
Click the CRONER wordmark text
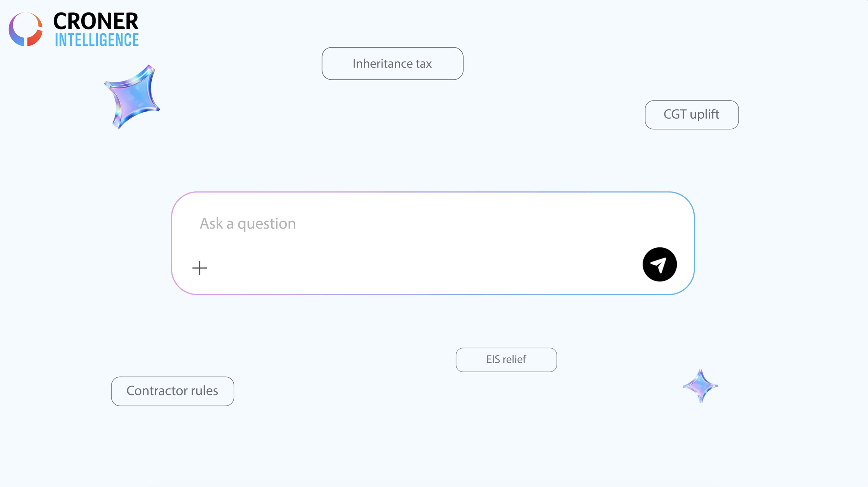tap(96, 21)
